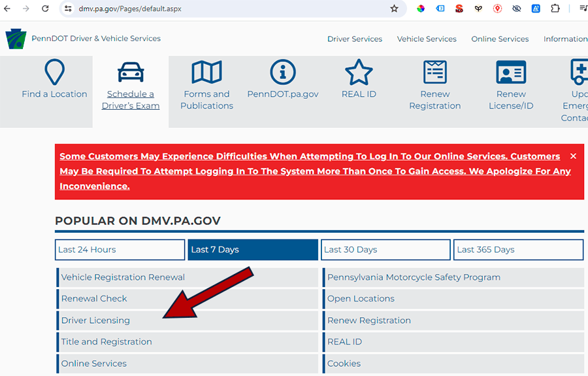Click the browser forward arrow
The height and width of the screenshot is (376, 588).
click(x=26, y=9)
